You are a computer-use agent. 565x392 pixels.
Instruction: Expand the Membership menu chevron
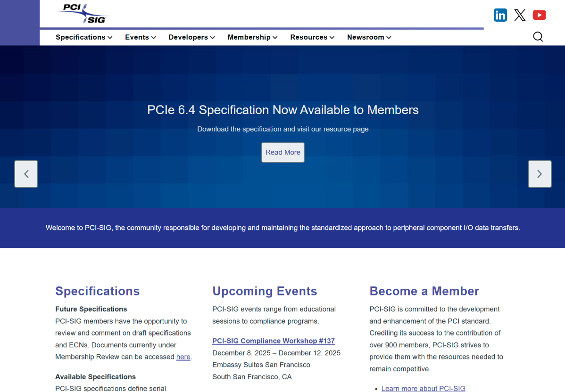coord(275,37)
